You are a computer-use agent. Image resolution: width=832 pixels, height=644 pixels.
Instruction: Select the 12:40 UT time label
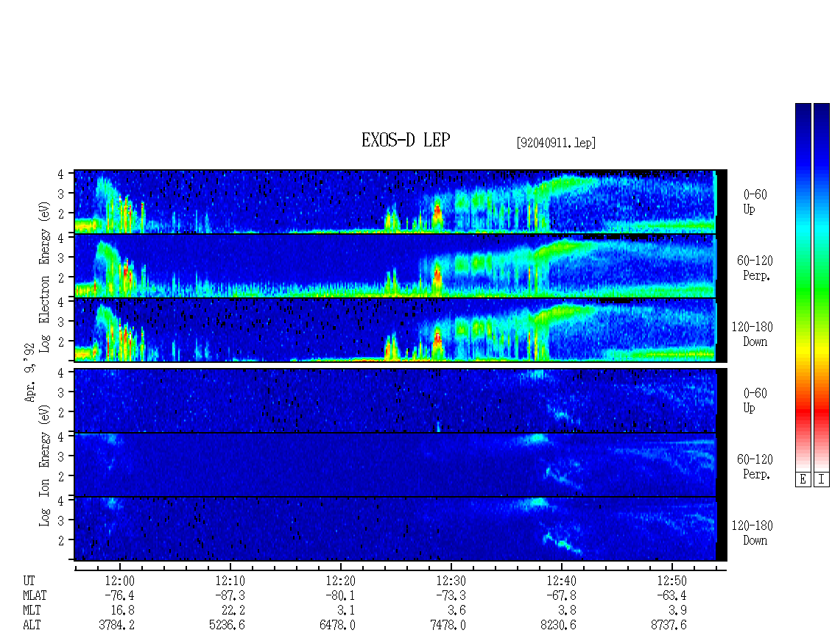561,581
